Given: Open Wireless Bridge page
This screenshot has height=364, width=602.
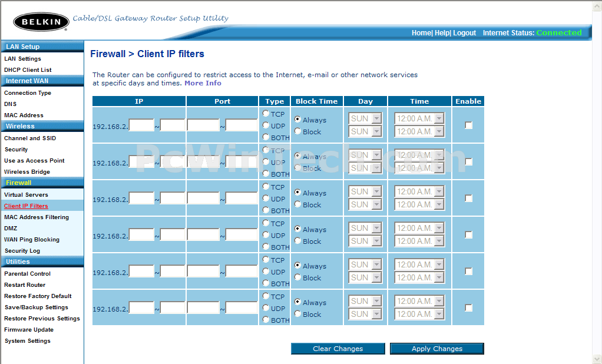Looking at the screenshot, I should [27, 171].
